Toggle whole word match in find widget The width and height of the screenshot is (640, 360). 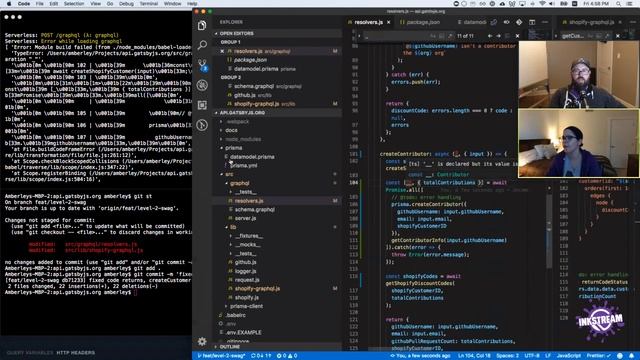441,36
